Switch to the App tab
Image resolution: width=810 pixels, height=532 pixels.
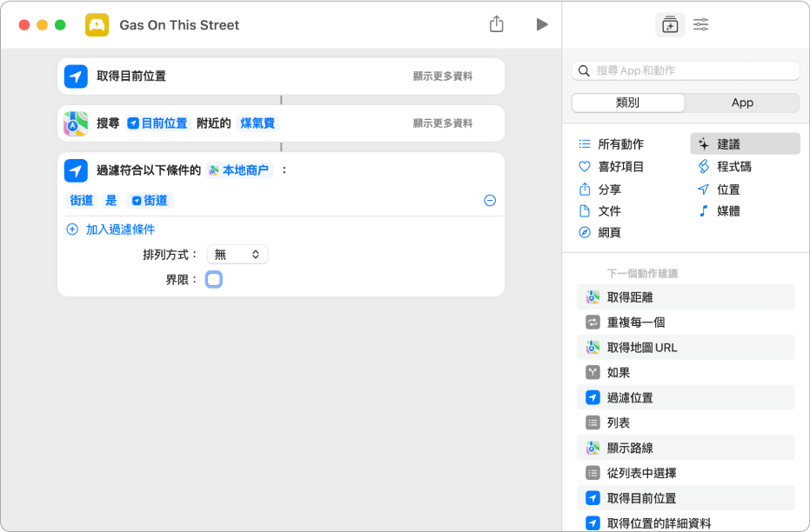(742, 103)
